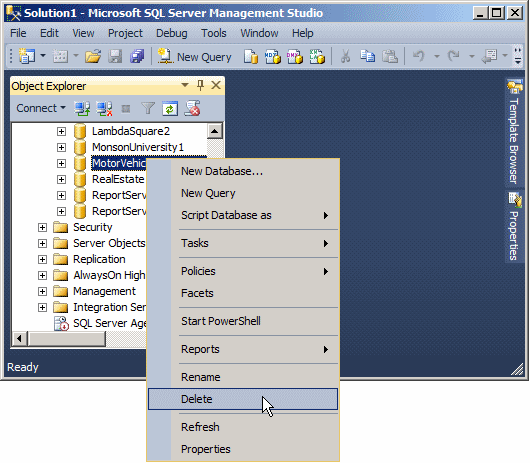Click the Stop square icon in Object Explorer
The image size is (530, 463).
tap(126, 109)
